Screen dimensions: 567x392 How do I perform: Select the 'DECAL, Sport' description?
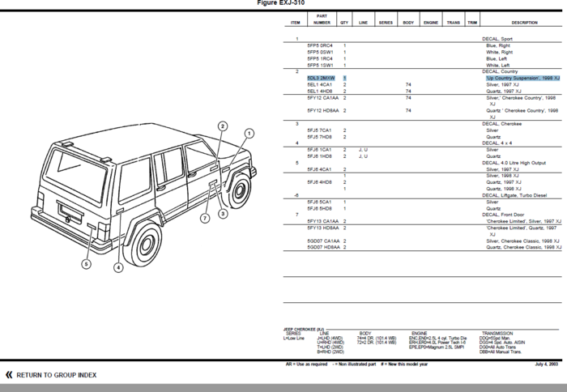point(497,39)
